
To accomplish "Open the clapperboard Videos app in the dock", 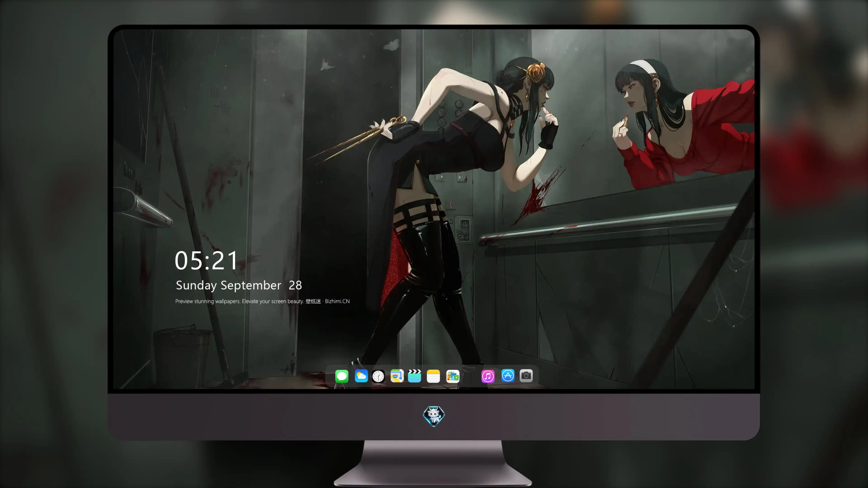I will coord(415,376).
